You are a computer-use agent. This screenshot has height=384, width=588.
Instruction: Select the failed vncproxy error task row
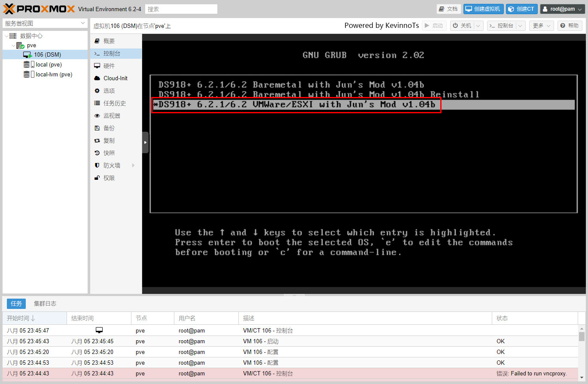point(290,374)
